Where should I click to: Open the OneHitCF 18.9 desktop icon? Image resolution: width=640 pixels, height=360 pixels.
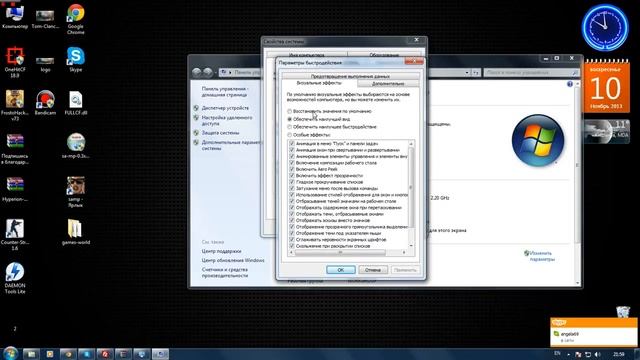click(x=15, y=62)
